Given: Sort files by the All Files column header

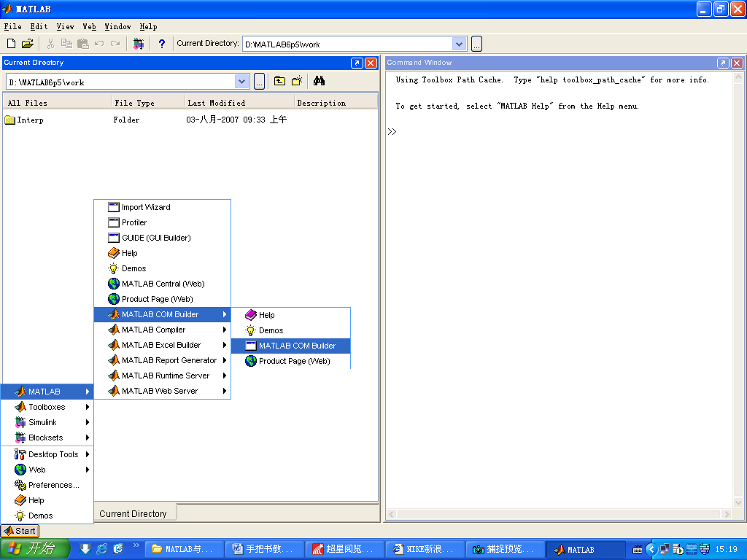Looking at the screenshot, I should (x=58, y=102).
